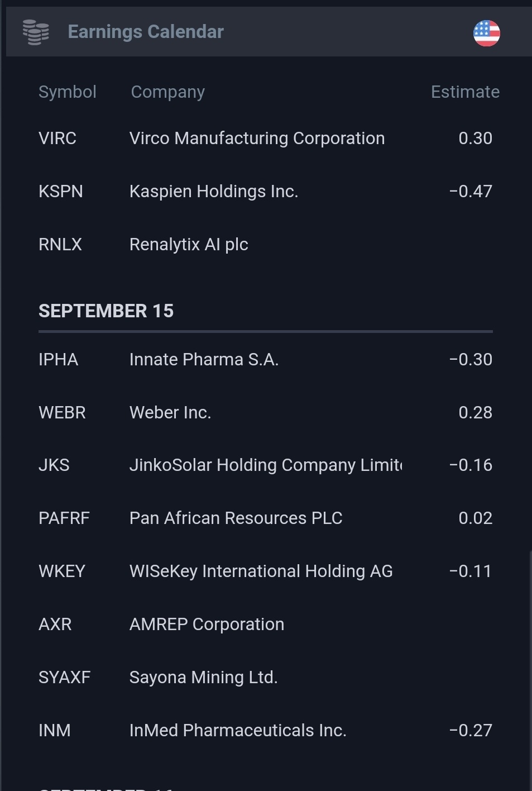Open the VIRC ticker symbol
This screenshot has width=532, height=791.
coord(57,138)
